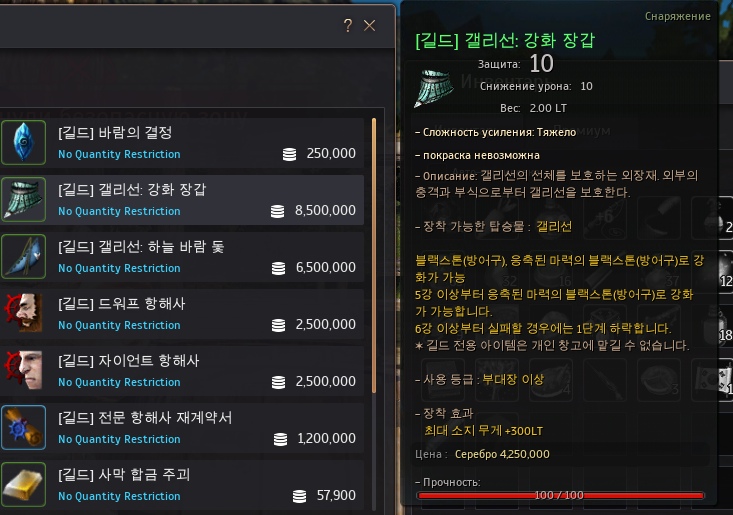Click the blue sail item icon

(23, 257)
